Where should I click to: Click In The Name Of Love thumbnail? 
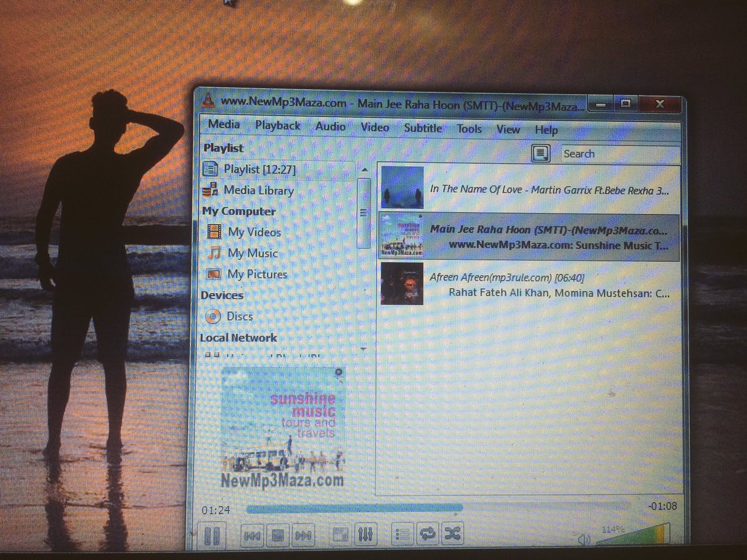(402, 187)
